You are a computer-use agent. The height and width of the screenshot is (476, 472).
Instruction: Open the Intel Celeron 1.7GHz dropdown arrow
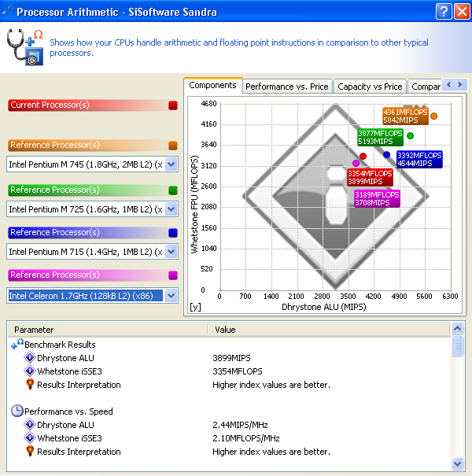[171, 296]
